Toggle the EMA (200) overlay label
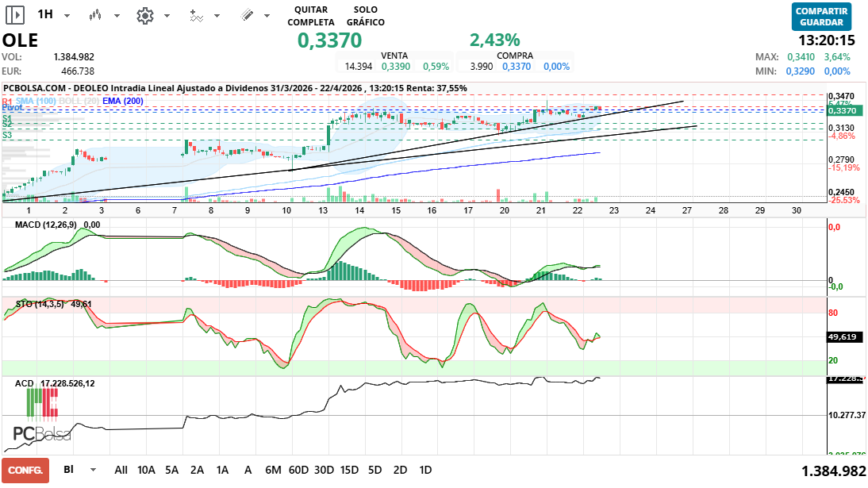Screen dimensions: 868x488 click(123, 101)
